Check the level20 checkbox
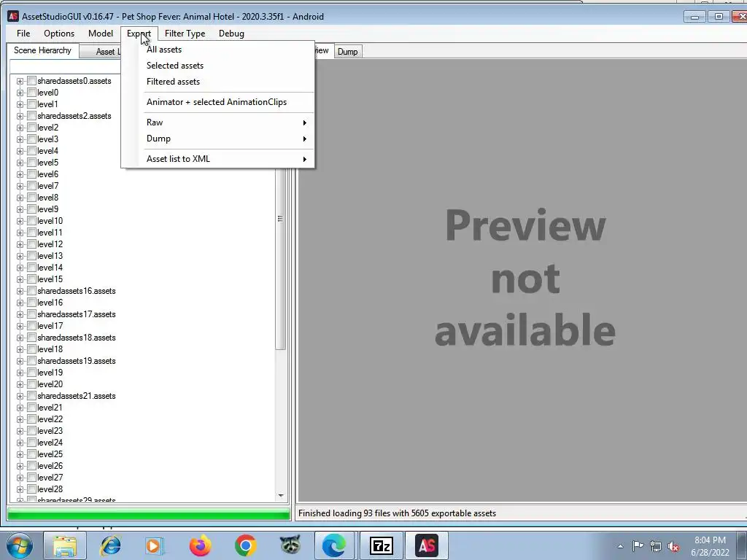The width and height of the screenshot is (747, 560). [x=32, y=384]
